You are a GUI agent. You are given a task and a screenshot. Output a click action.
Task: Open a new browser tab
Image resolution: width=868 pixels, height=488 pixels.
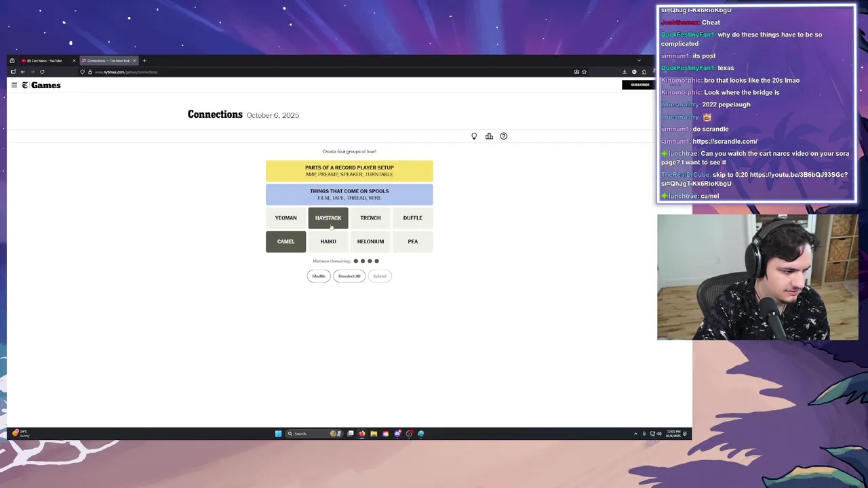pyautogui.click(x=144, y=61)
